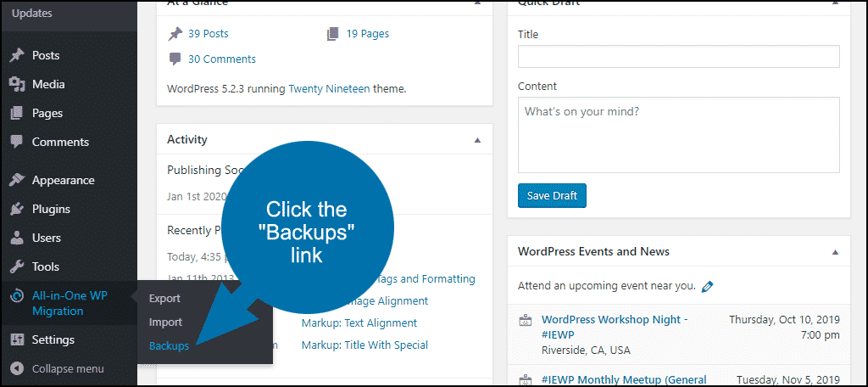Image resolution: width=868 pixels, height=387 pixels.
Task: Click the Plugins plug icon
Action: tap(17, 209)
